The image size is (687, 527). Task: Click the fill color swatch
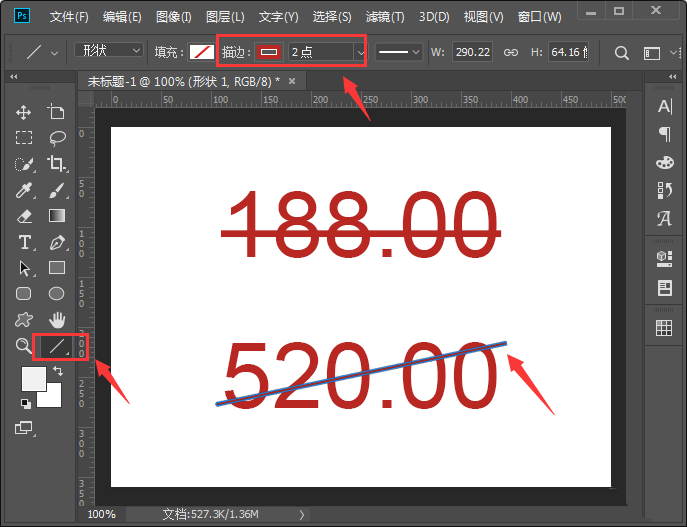(x=202, y=52)
